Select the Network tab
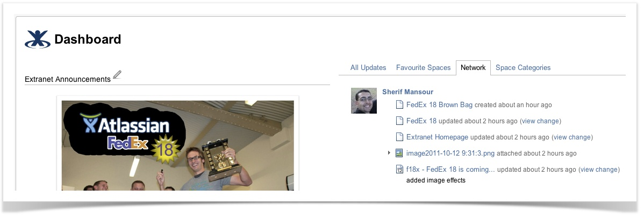This screenshot has width=644, height=217. [x=473, y=67]
